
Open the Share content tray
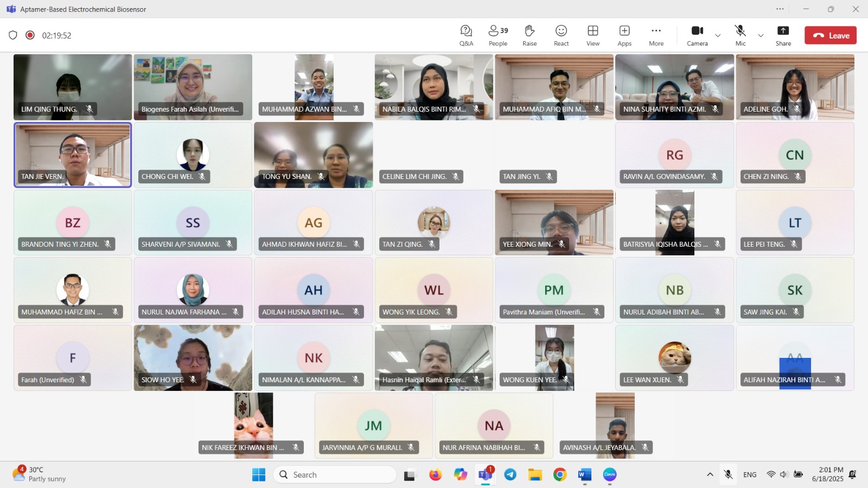(x=783, y=36)
